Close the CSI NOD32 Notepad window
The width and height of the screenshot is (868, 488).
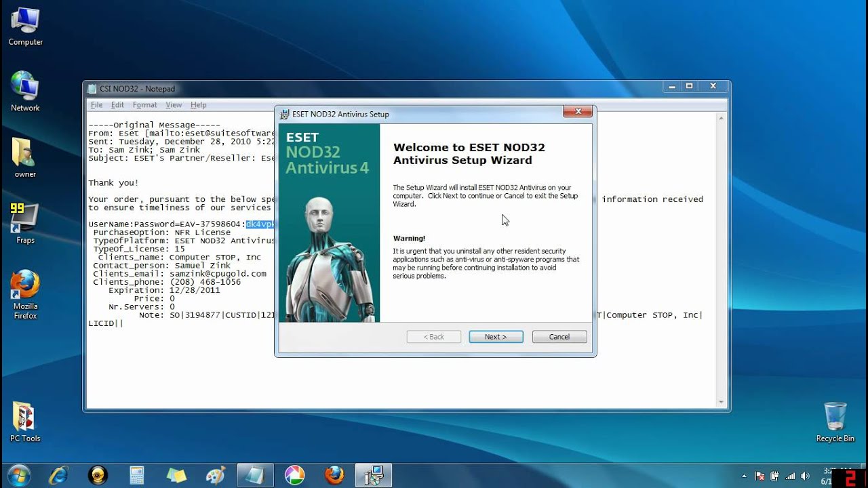[x=713, y=86]
